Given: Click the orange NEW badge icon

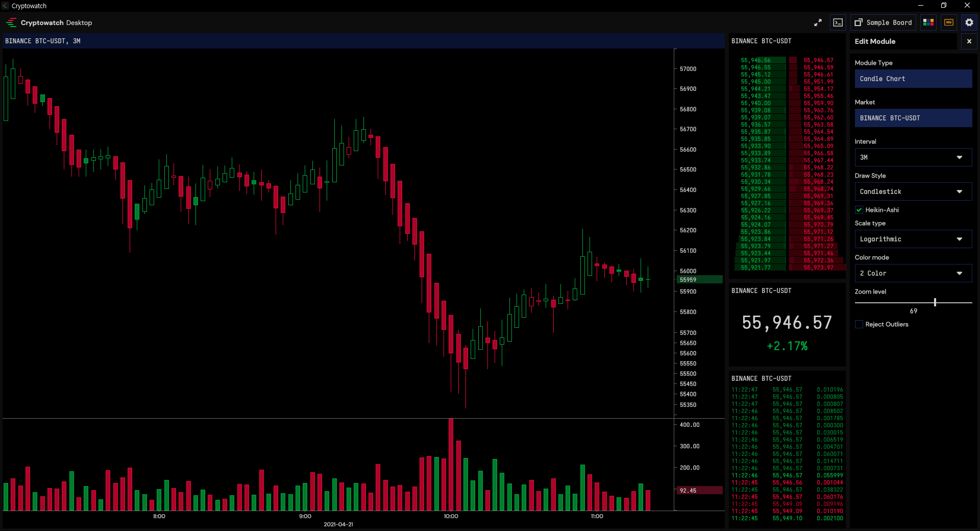Looking at the screenshot, I should 949,22.
